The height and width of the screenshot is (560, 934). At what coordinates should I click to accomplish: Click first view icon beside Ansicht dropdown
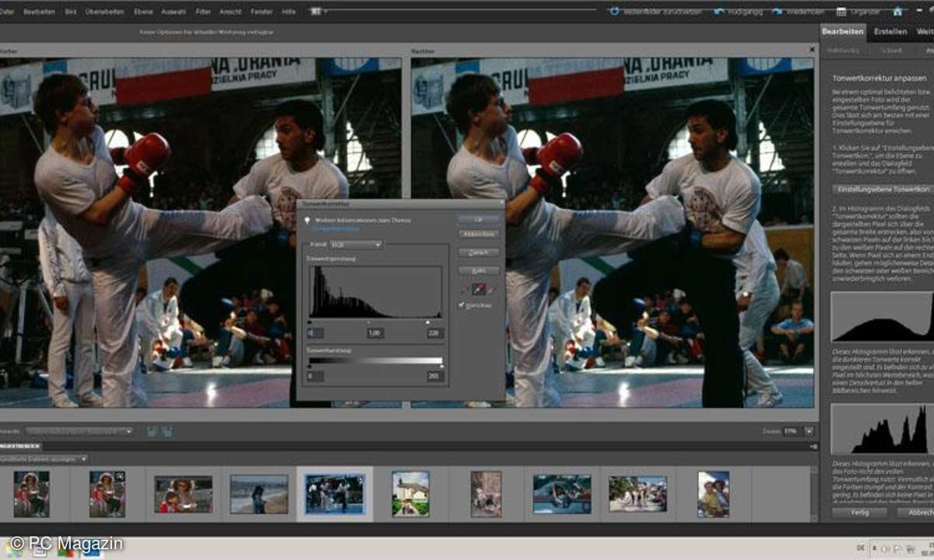coord(151,431)
